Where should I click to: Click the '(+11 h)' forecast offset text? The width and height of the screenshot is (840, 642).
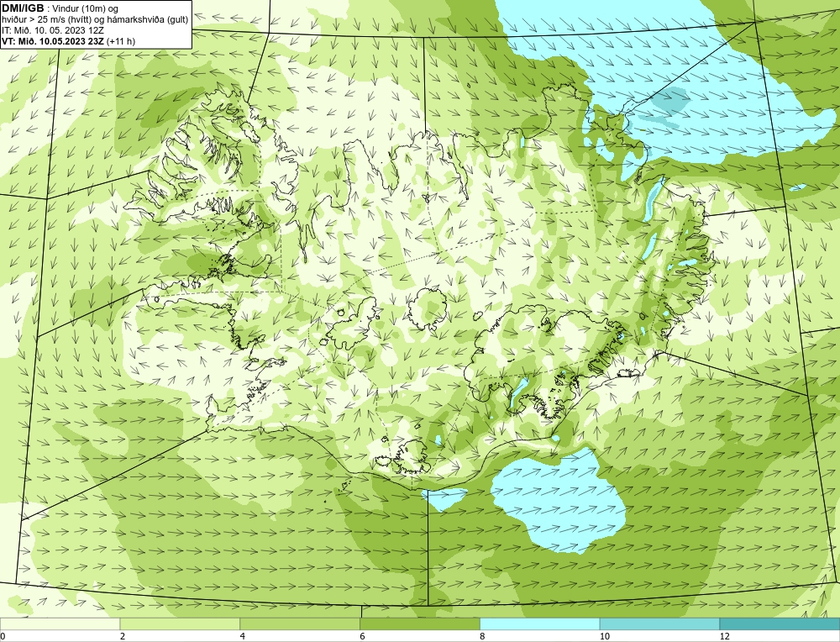122,41
